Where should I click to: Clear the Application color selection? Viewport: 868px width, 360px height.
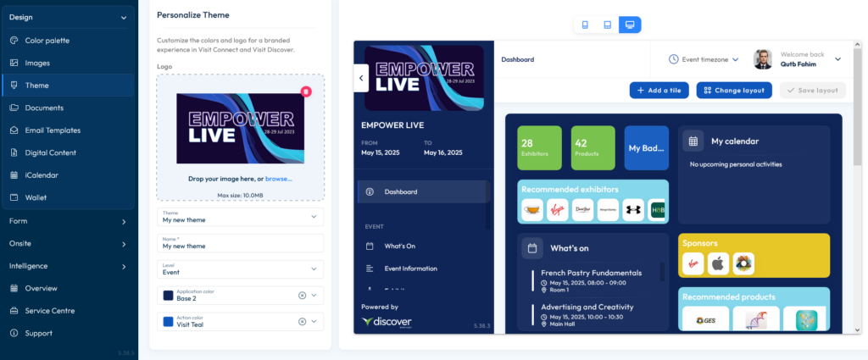[x=303, y=296]
